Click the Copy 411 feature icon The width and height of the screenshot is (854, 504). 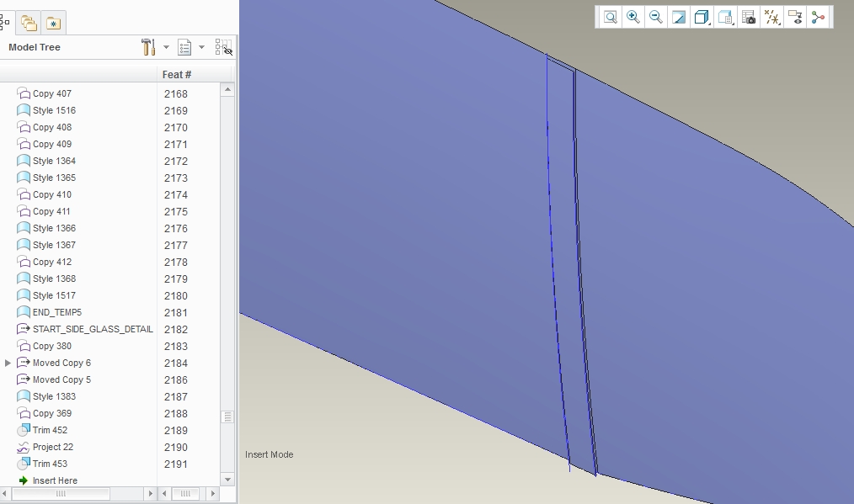coord(24,211)
